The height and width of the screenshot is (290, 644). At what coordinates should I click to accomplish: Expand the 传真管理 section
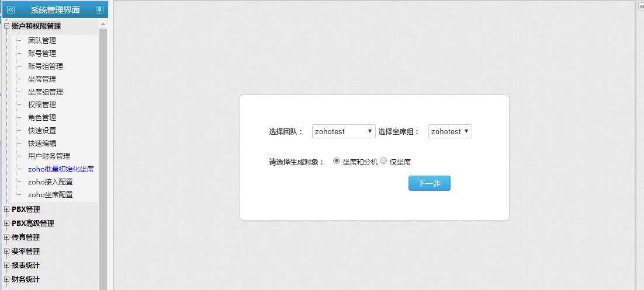click(x=6, y=237)
